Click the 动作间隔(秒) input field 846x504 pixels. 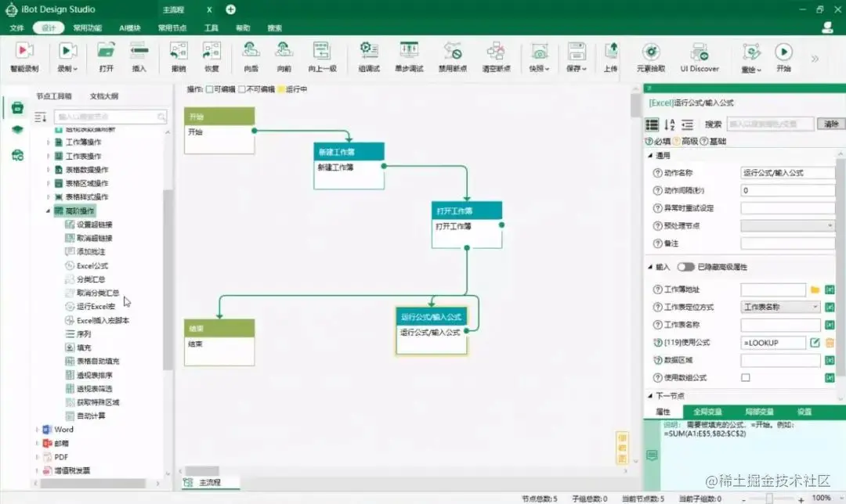[787, 190]
